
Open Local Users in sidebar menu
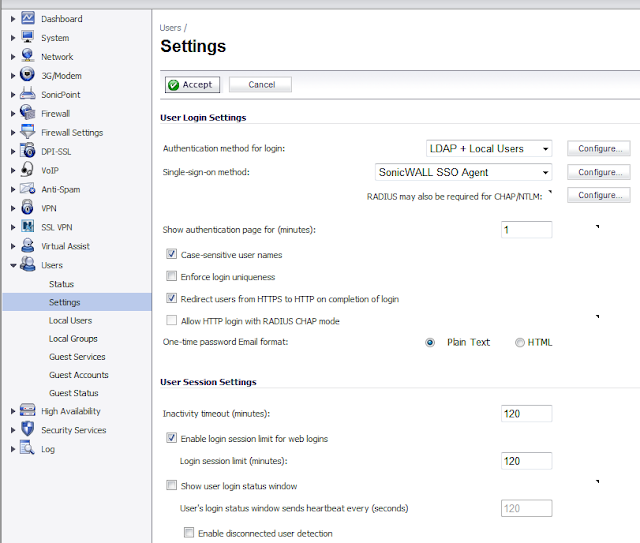70,321
